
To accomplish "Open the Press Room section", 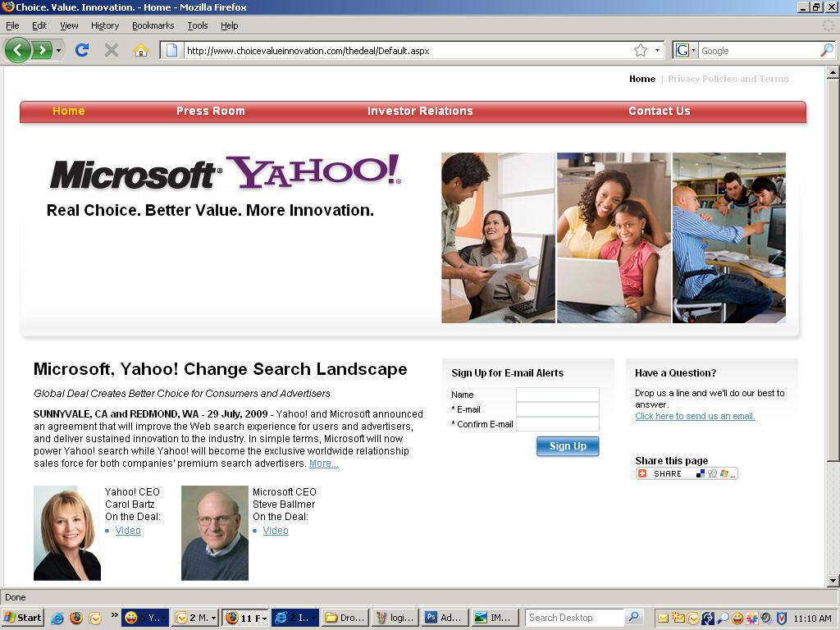I will coord(210,111).
